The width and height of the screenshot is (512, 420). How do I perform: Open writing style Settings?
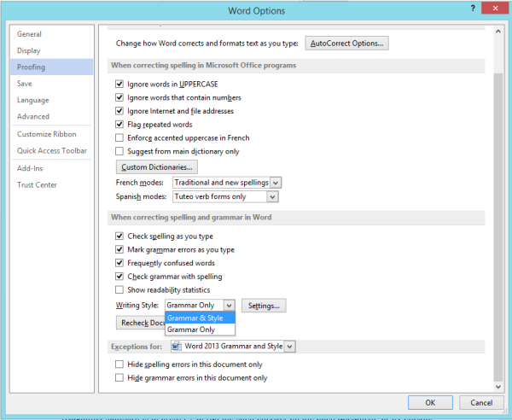point(264,306)
